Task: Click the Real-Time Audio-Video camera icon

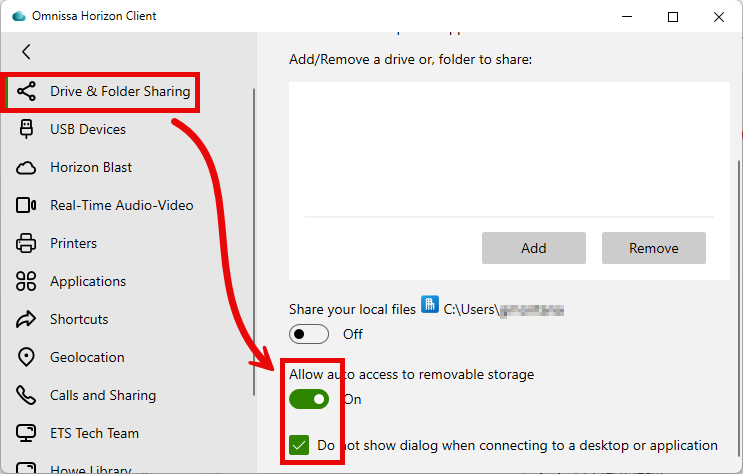Action: pos(27,205)
